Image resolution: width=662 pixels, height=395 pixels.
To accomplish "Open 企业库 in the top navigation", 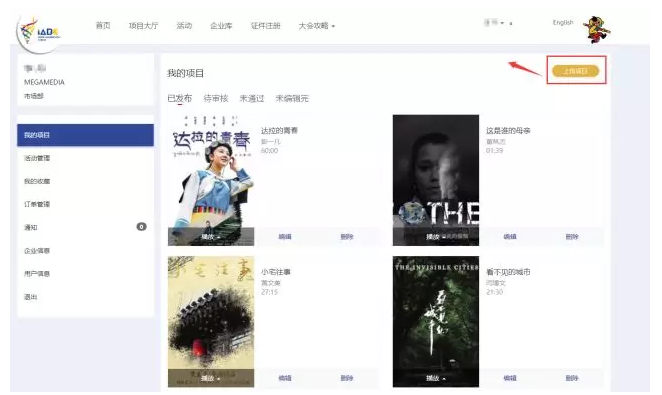I will point(221,26).
